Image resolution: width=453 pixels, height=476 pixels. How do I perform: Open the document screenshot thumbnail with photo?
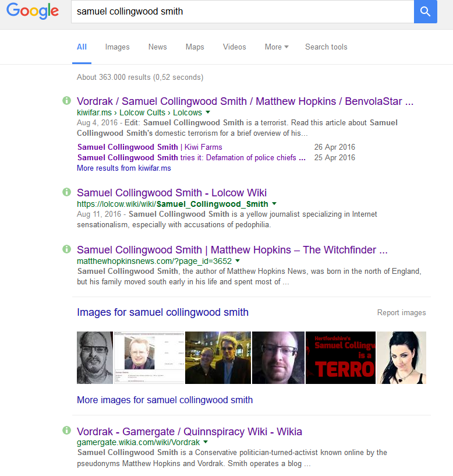(149, 358)
